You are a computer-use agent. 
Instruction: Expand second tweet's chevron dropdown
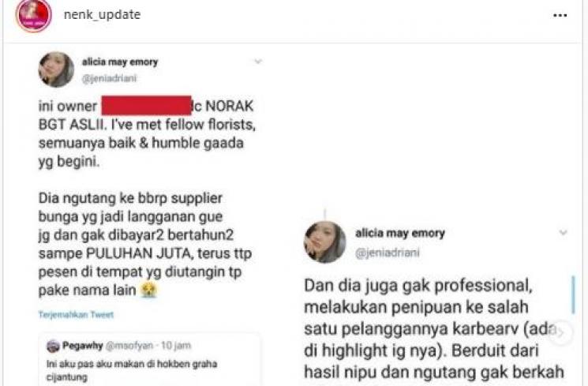point(563,233)
